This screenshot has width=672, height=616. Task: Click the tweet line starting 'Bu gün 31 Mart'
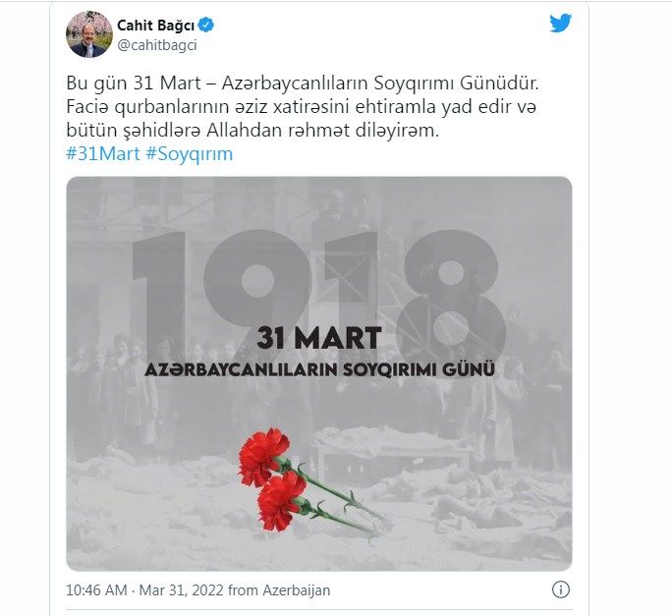pyautogui.click(x=303, y=84)
